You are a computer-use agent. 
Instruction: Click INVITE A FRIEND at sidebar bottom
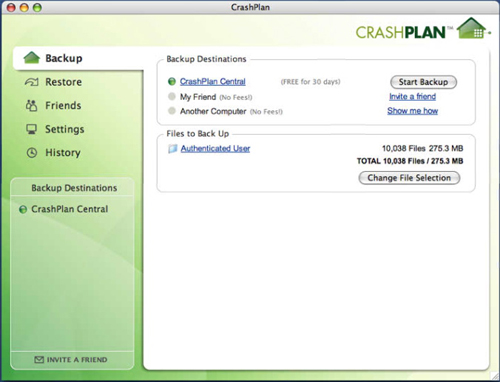[x=71, y=360]
